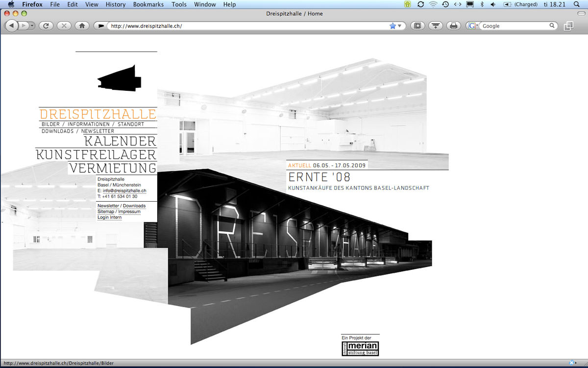The height and width of the screenshot is (368, 588).
Task: Open the uppercase DOWNLOADS submenu link
Action: [57, 131]
